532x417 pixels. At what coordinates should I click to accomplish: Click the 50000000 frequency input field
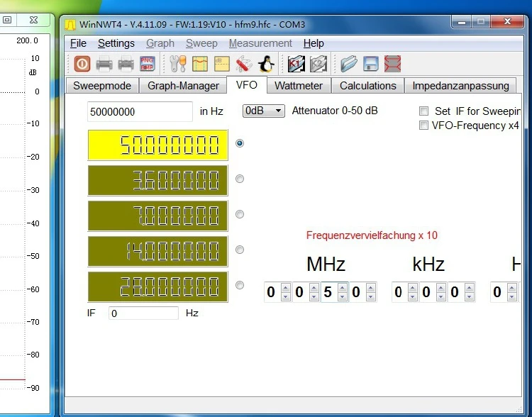point(140,111)
